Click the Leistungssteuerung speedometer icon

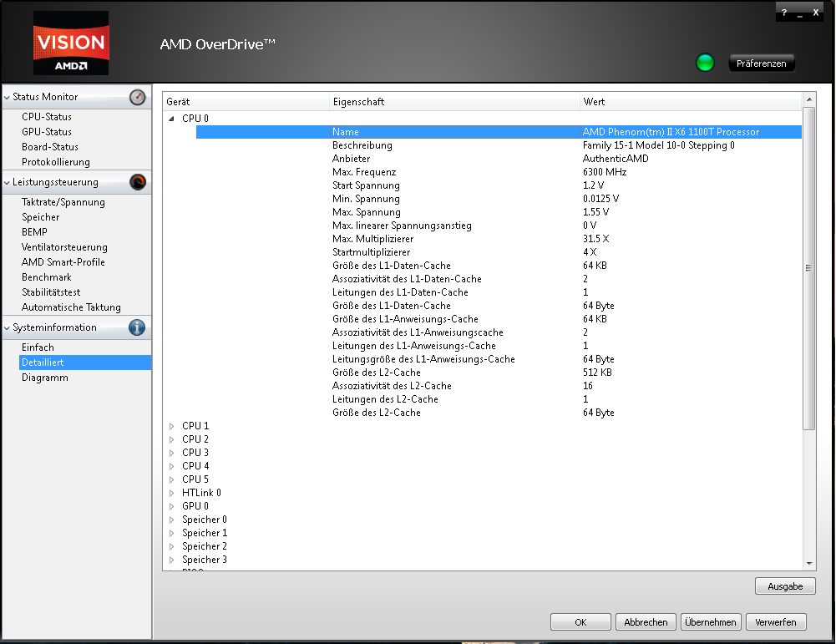138,182
